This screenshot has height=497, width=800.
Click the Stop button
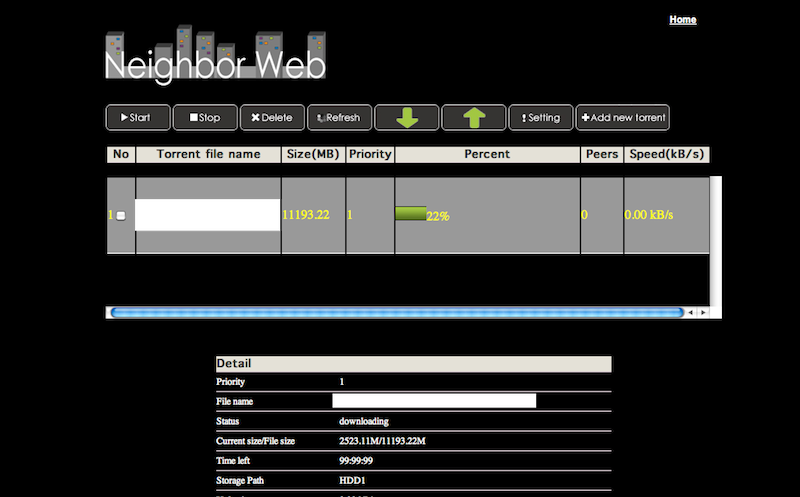[205, 117]
